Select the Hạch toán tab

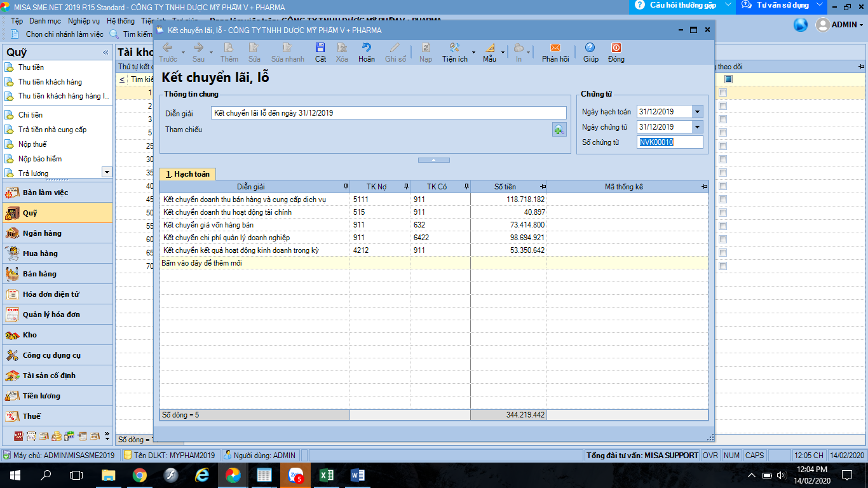click(x=187, y=174)
